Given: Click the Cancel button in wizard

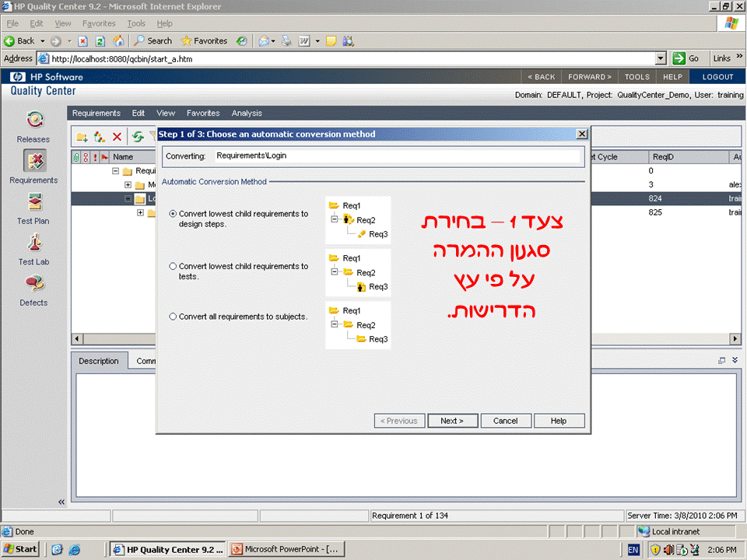Looking at the screenshot, I should point(506,421).
